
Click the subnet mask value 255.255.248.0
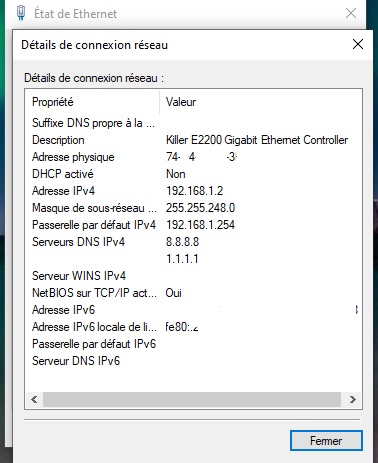pos(200,208)
